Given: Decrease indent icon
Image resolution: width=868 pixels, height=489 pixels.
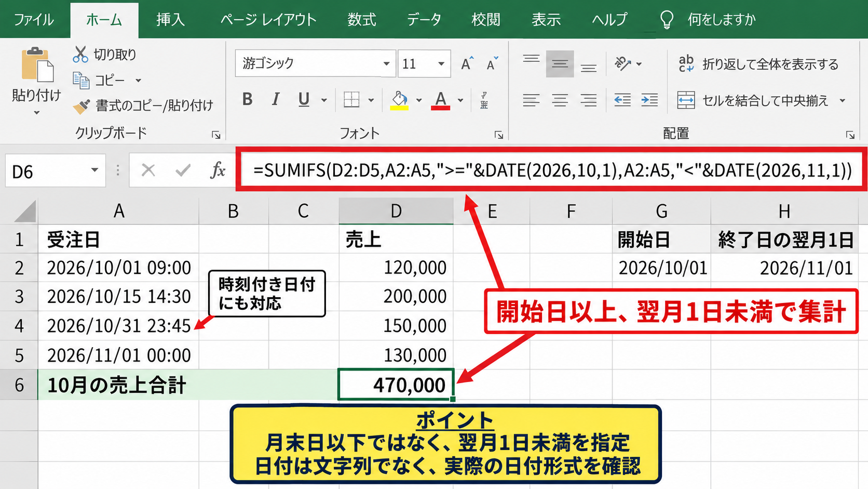Looking at the screenshot, I should [x=622, y=100].
